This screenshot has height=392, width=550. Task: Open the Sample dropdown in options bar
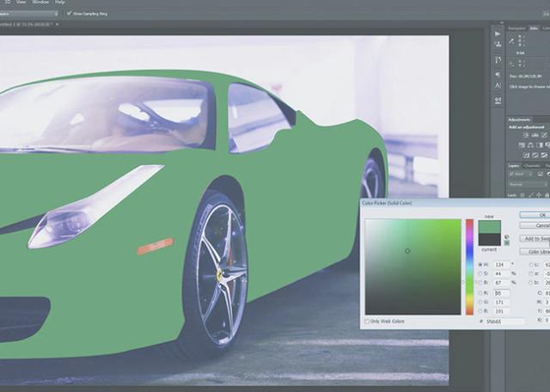coord(29,14)
